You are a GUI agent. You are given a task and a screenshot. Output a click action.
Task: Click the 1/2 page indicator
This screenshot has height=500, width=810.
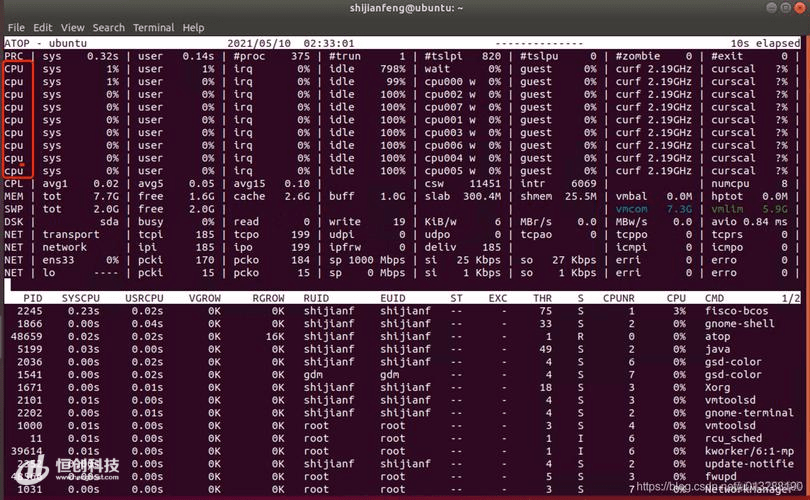[x=791, y=298]
